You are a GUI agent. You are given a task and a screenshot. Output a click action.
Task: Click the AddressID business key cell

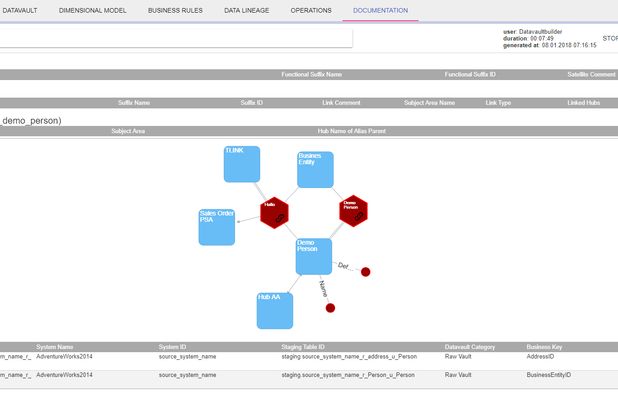tap(540, 357)
